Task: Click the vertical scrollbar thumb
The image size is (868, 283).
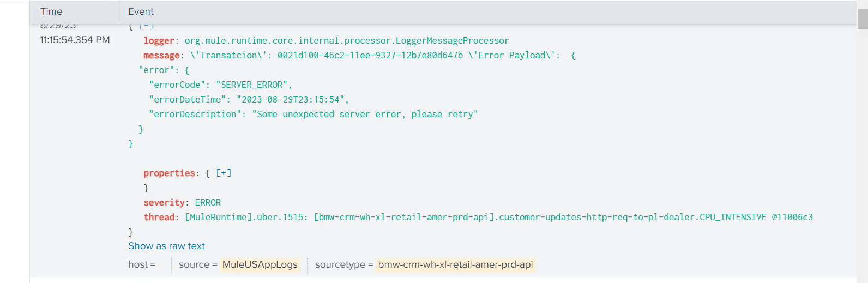Action: [x=862, y=19]
